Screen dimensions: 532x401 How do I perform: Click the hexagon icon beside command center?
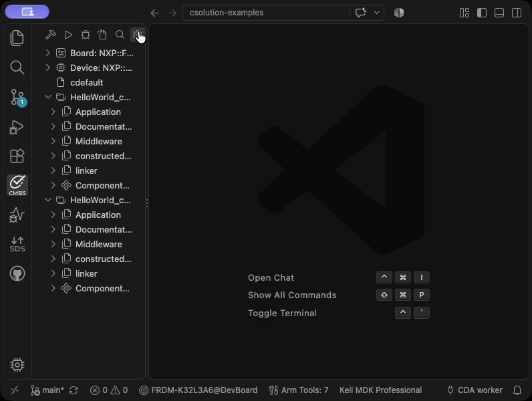click(399, 13)
